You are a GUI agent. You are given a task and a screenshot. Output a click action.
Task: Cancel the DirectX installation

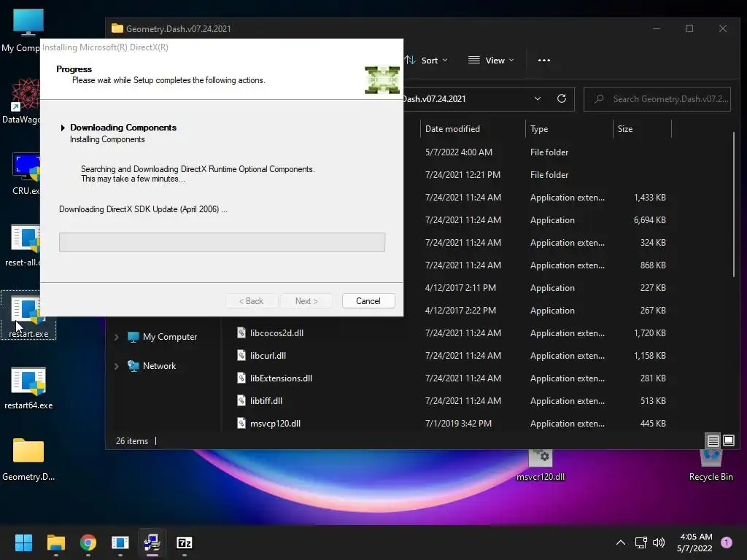[x=368, y=301]
